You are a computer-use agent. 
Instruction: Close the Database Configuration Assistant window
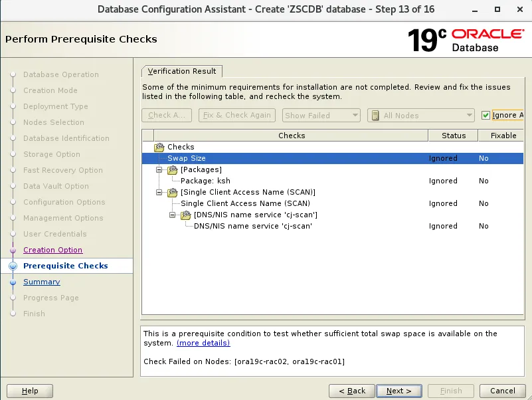click(x=520, y=9)
